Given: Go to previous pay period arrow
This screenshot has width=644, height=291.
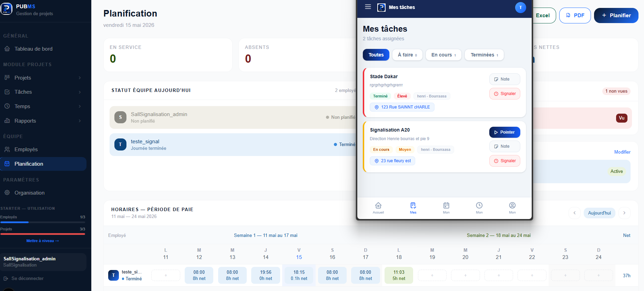Looking at the screenshot, I should pos(574,213).
